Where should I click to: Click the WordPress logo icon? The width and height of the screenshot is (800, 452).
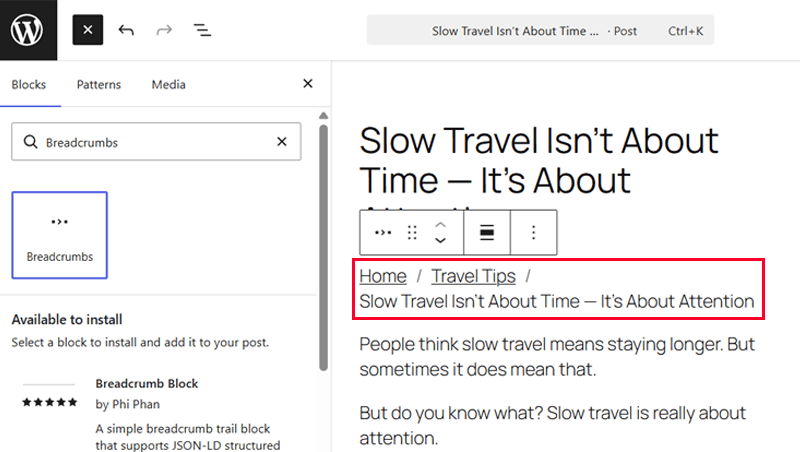[x=28, y=30]
